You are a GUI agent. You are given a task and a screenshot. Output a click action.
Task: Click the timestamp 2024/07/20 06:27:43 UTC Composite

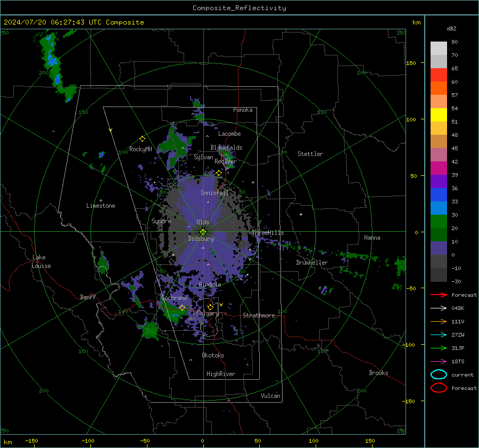(73, 22)
